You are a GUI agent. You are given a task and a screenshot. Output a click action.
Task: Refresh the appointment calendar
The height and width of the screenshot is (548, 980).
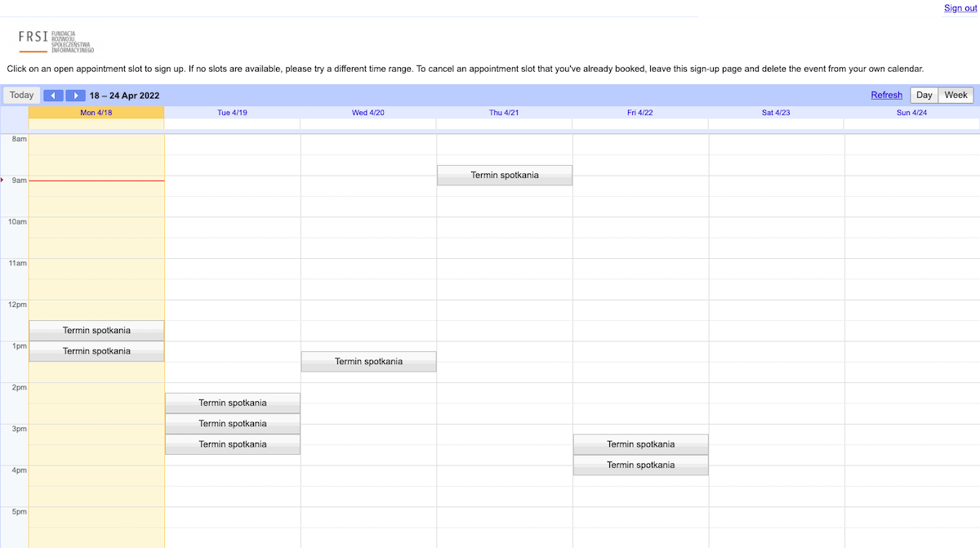886,96
